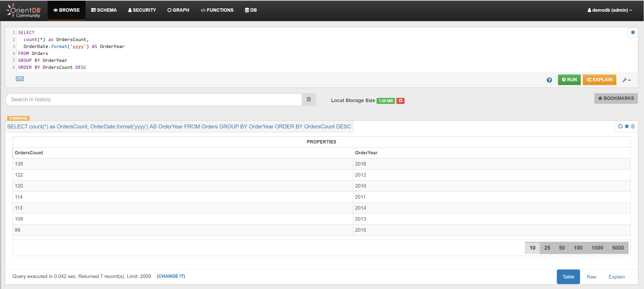Screen dimensions: 644x289
Task: Clear local storage with the red recycle icon
Action: coord(400,101)
